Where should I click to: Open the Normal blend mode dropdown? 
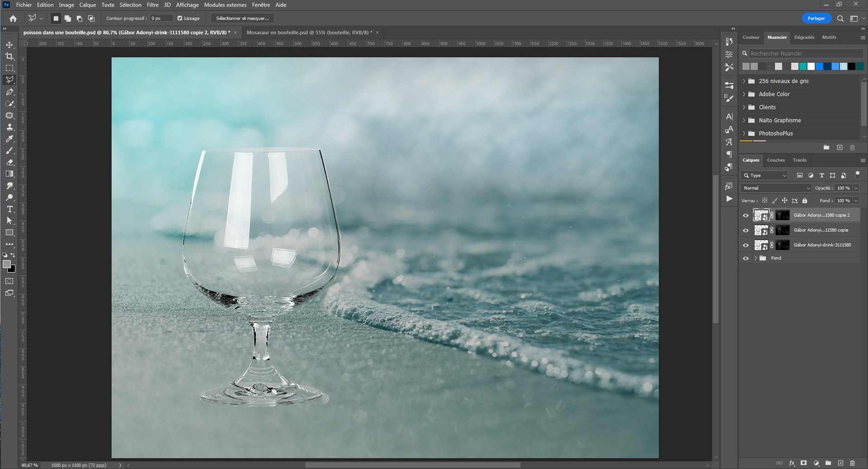(776, 188)
